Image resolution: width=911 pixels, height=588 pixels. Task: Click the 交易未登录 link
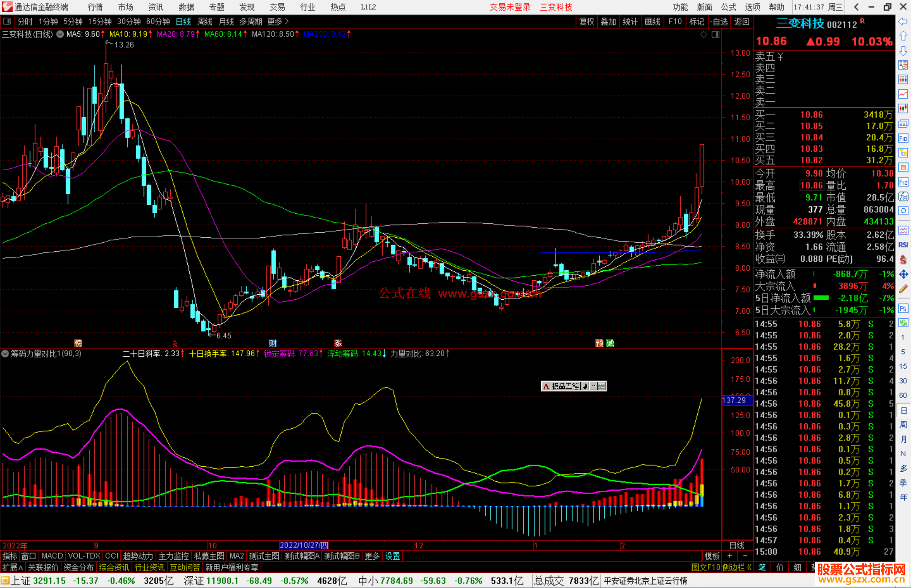(x=510, y=7)
